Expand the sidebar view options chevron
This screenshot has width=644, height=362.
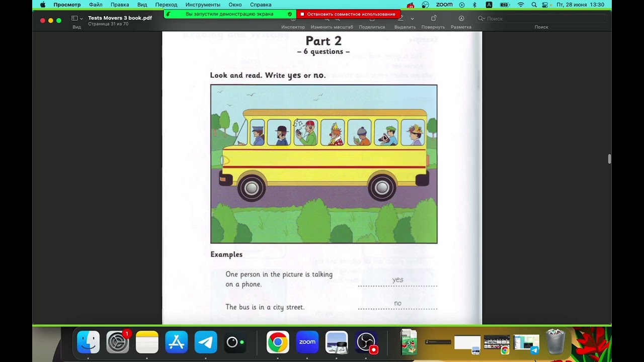pyautogui.click(x=82, y=19)
